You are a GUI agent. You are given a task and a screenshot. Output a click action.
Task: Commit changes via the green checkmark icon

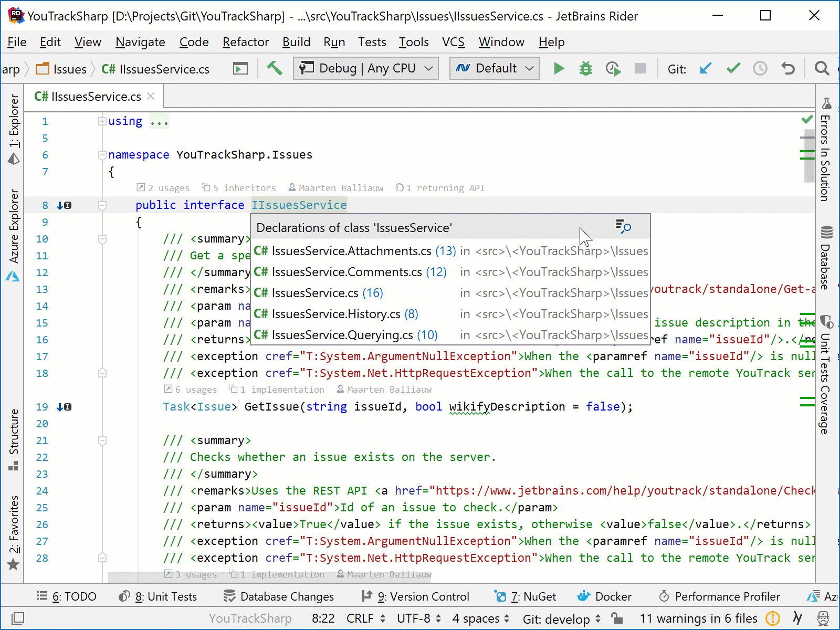click(733, 68)
